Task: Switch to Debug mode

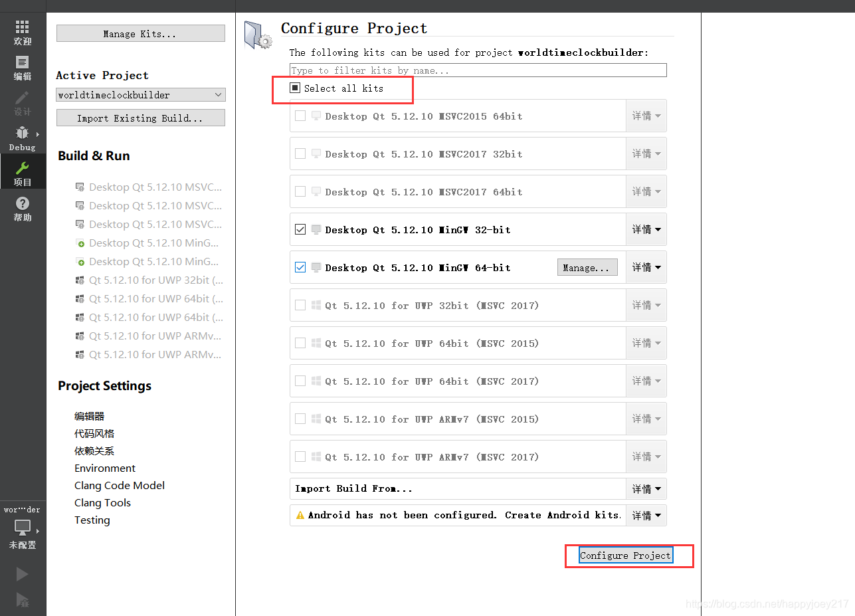Action: (x=23, y=138)
